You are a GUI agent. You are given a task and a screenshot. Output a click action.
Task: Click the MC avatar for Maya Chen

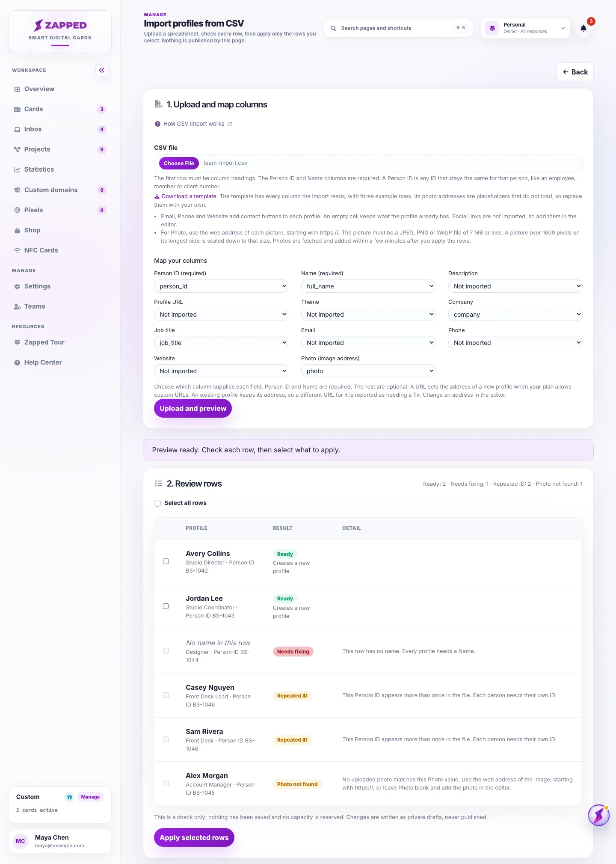[x=21, y=841]
